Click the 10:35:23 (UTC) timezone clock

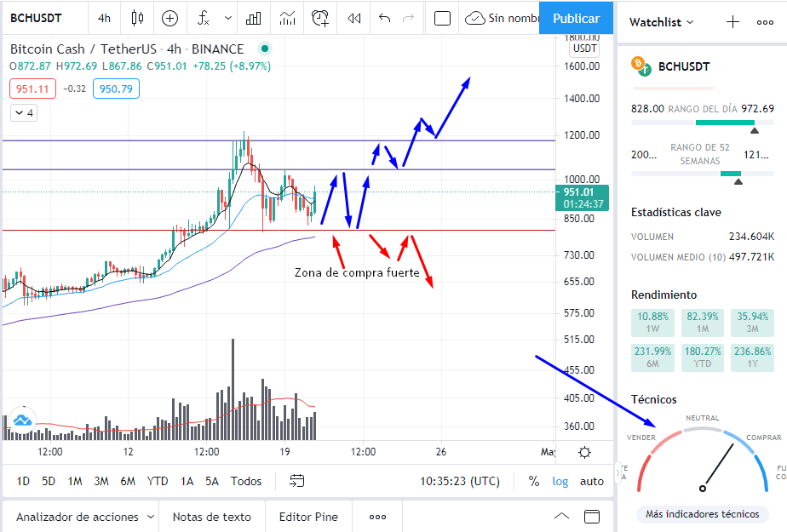(x=460, y=482)
